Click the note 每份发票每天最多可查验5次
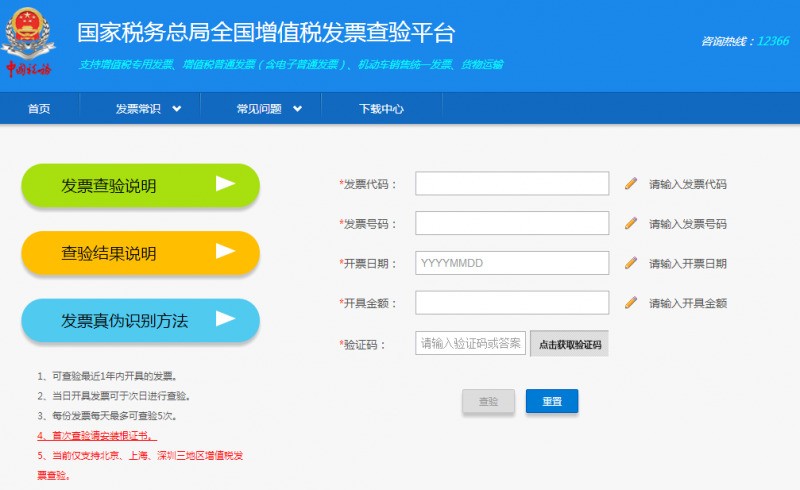800x490 pixels. pyautogui.click(x=107, y=416)
